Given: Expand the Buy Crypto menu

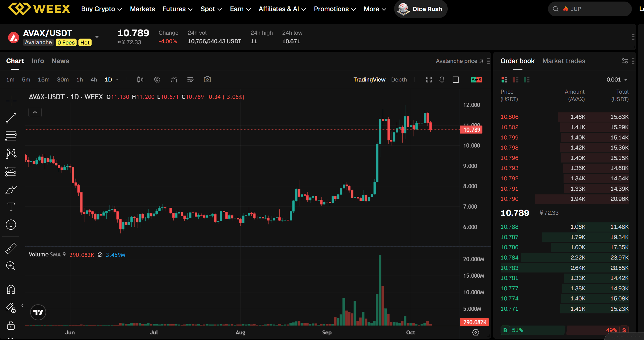Looking at the screenshot, I should [x=101, y=9].
